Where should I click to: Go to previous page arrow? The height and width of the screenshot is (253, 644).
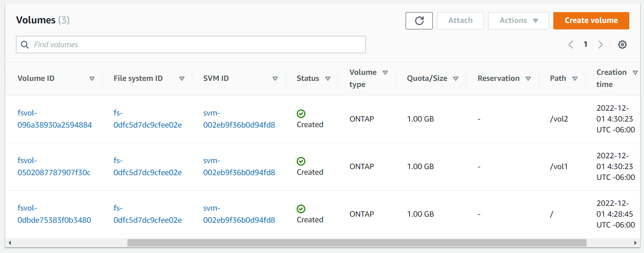click(571, 45)
